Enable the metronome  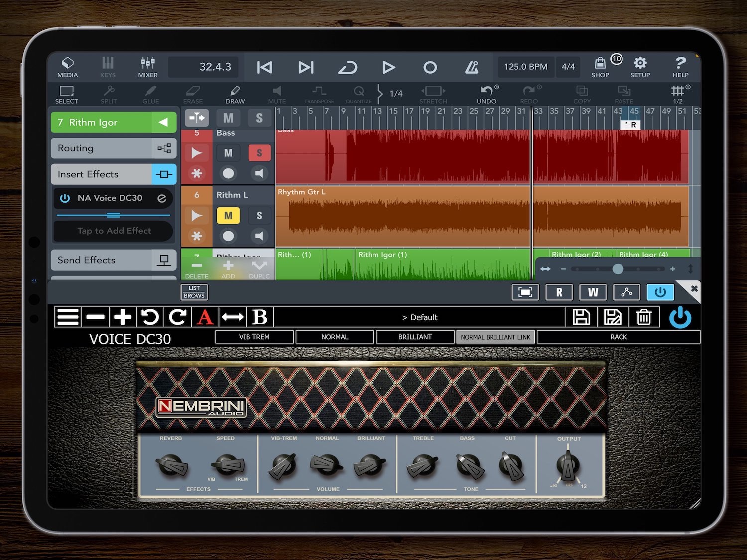[x=471, y=67]
